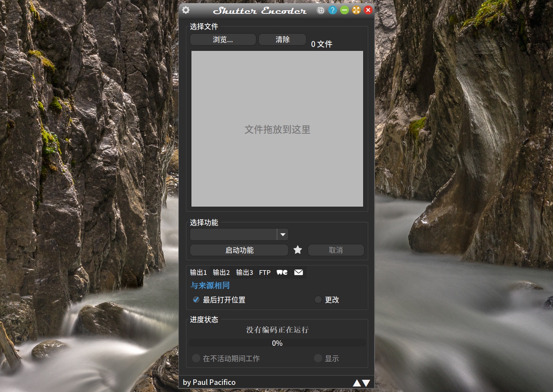Toggle fullscreen with the orange button
This screenshot has height=392, width=553.
[356, 10]
